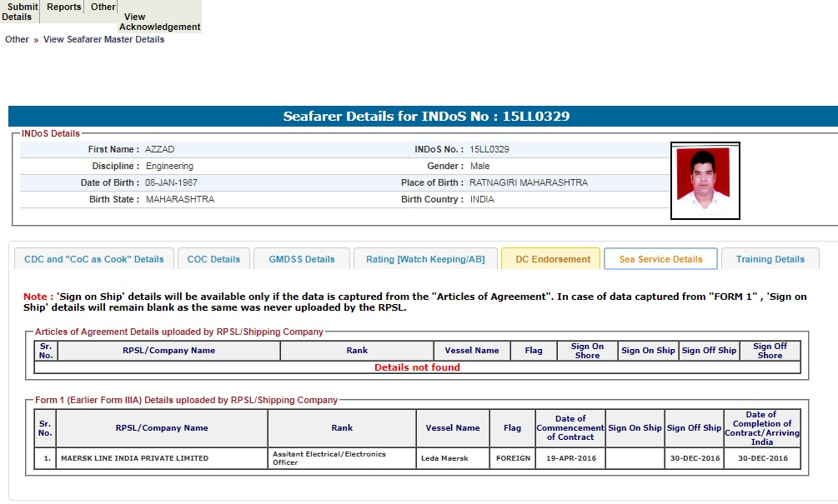This screenshot has width=838, height=504.
Task: Open the Other menu item
Action: (x=103, y=7)
